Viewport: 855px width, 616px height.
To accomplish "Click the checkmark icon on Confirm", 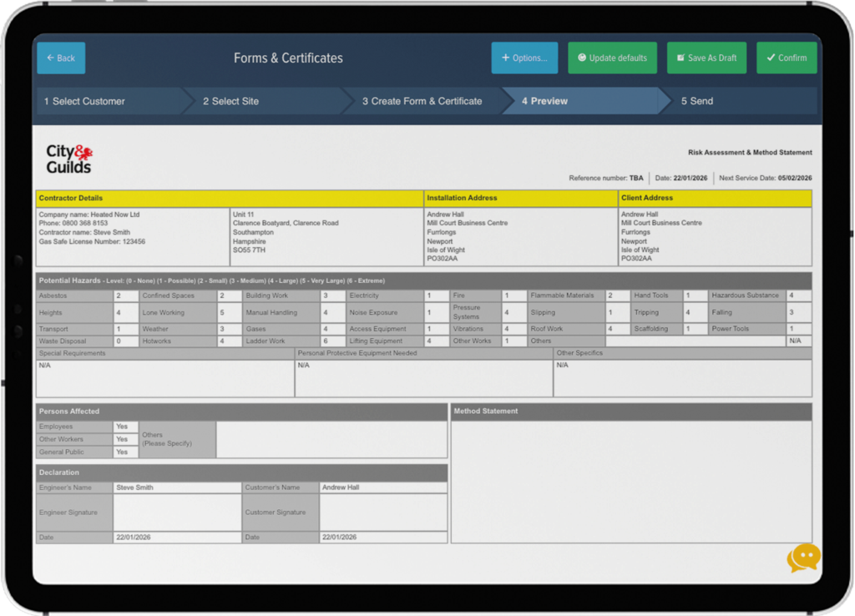I will tap(770, 58).
